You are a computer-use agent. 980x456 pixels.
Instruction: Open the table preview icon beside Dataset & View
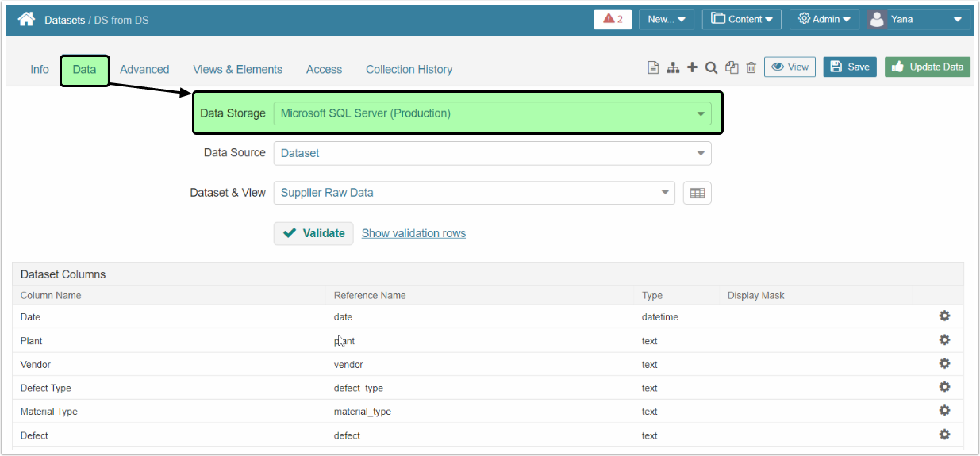[x=697, y=193]
